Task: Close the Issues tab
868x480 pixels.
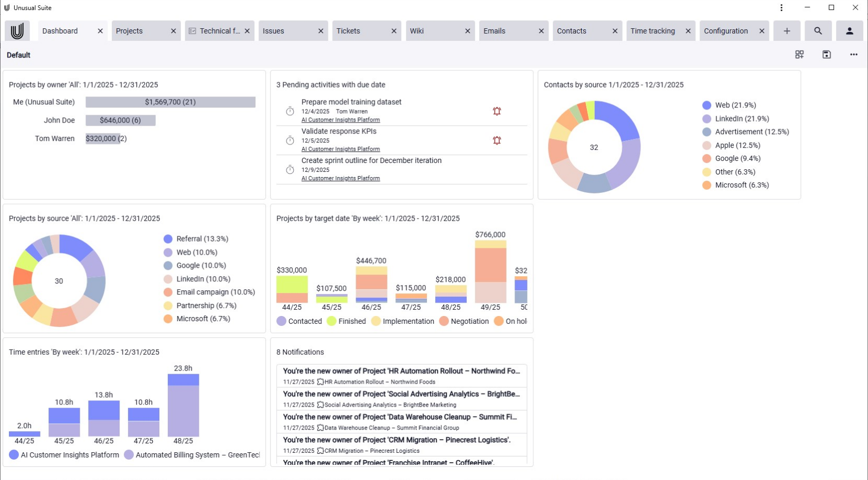Action: [x=321, y=30]
